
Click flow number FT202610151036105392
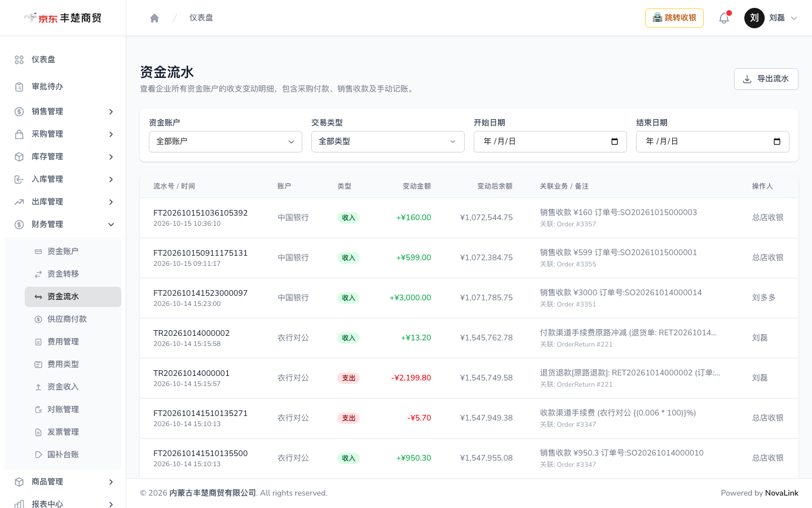click(200, 213)
